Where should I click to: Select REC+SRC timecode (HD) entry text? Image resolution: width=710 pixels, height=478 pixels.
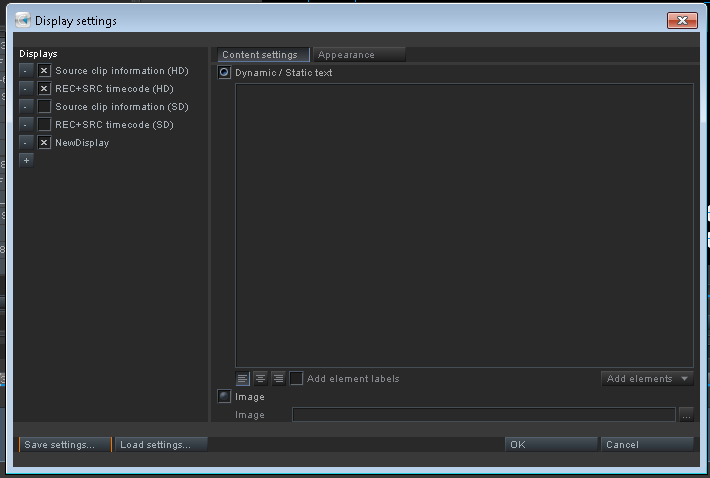(114, 89)
